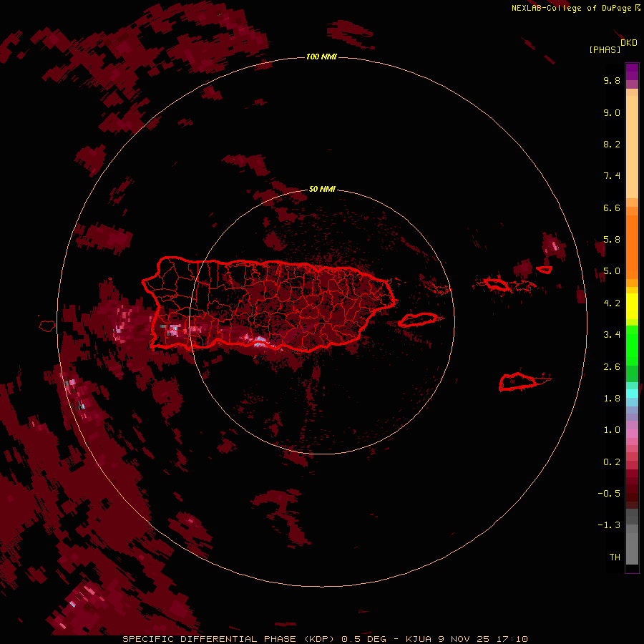
Task: Click the 9.8 color scale value
Action: pos(612,80)
